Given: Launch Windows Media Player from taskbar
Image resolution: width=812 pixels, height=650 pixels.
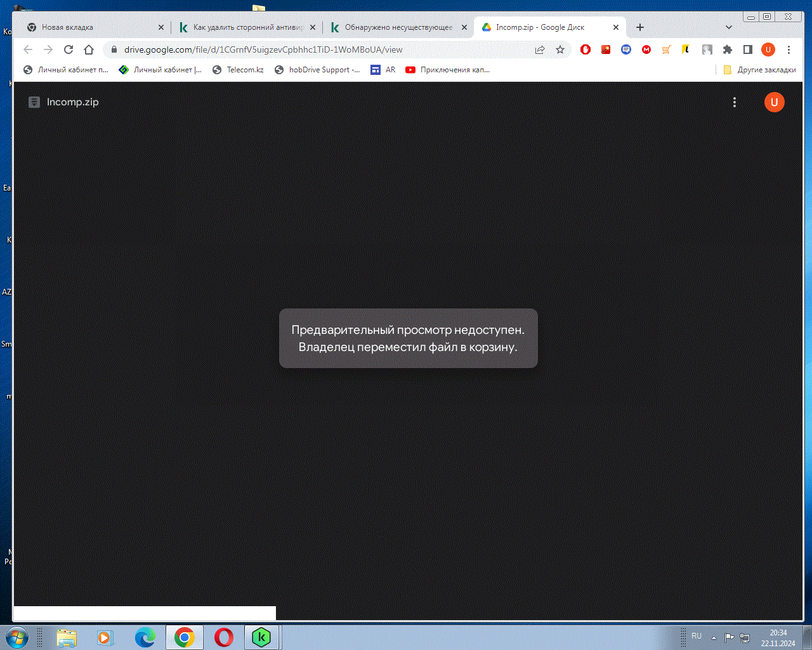Looking at the screenshot, I should [104, 637].
